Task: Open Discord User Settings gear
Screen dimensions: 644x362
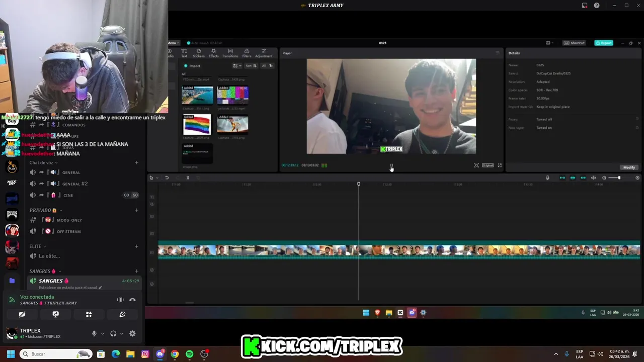Action: (x=132, y=333)
